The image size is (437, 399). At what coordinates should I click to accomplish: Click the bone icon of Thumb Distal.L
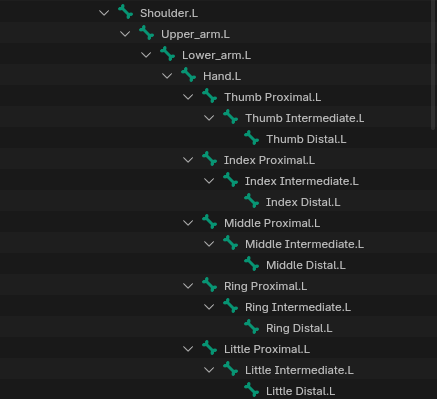point(251,138)
